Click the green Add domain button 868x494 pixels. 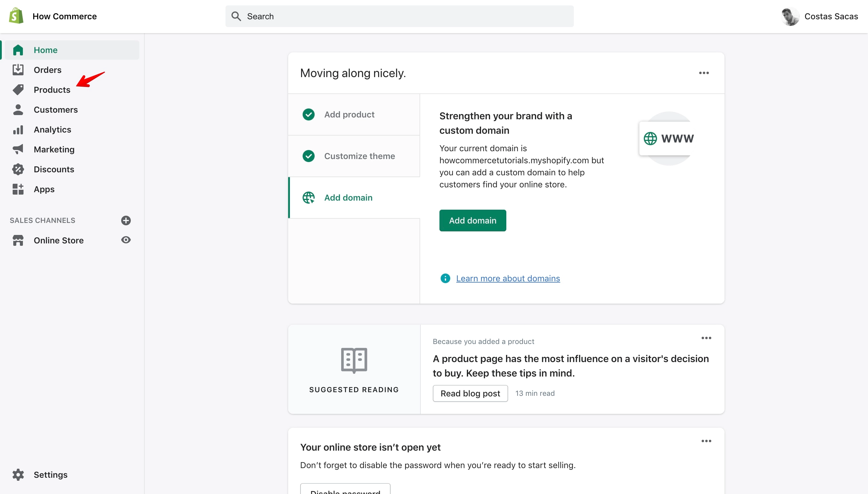(473, 220)
